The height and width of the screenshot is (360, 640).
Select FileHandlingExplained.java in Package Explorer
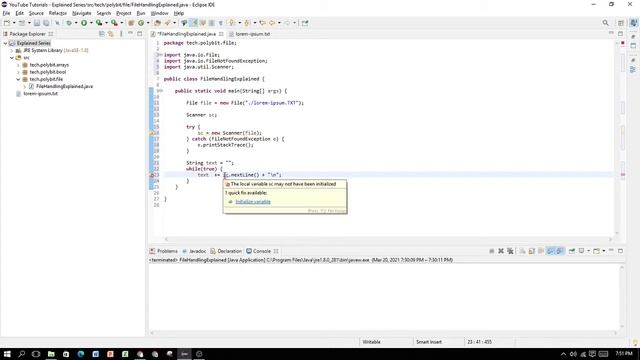point(64,87)
